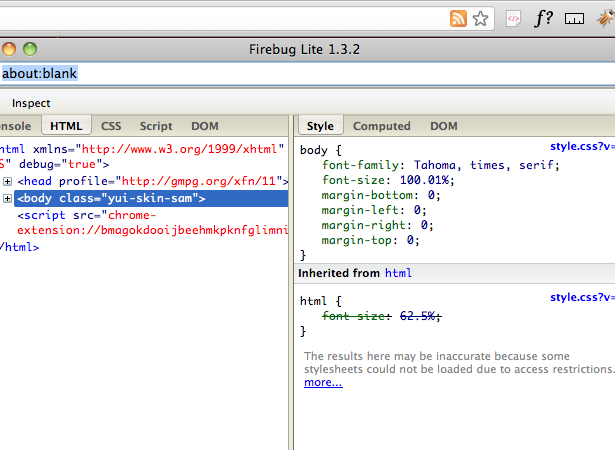The image size is (615, 450).
Task: Select the script src chrome-extension node
Action: (153, 223)
